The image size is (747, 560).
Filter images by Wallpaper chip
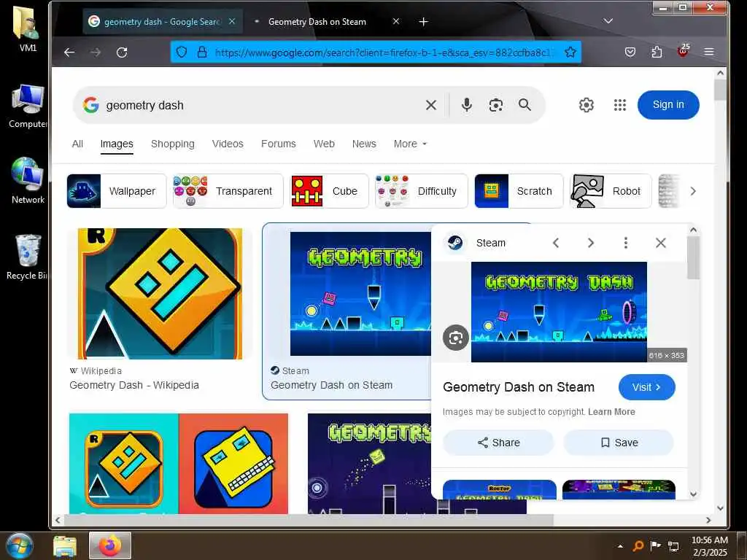tap(117, 191)
